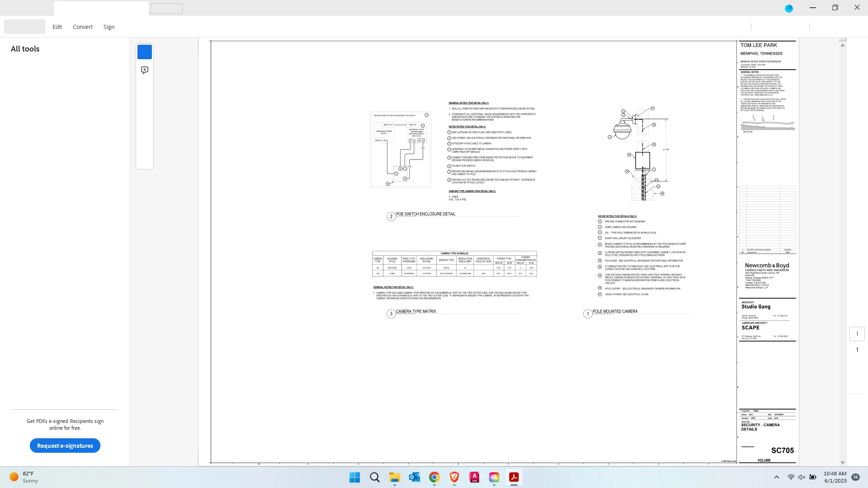Open Outlook from the taskbar
The width and height of the screenshot is (868, 488).
[x=415, y=477]
